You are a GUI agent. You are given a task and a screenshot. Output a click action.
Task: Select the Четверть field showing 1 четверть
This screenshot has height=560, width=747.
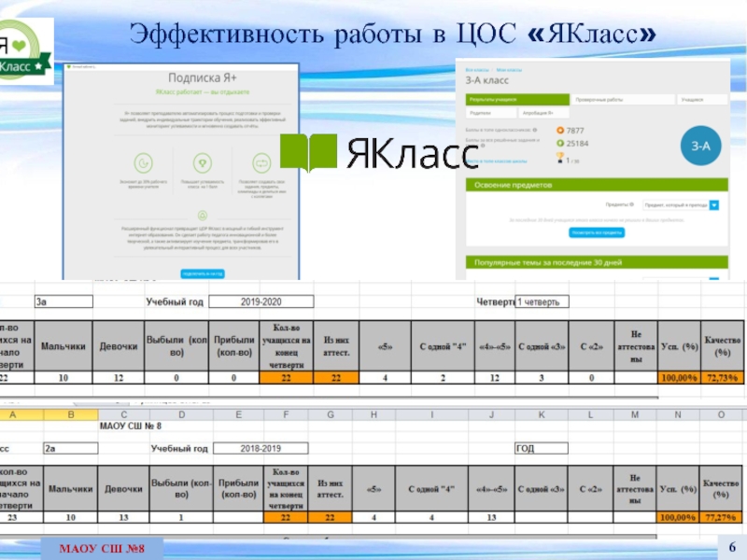tap(542, 301)
